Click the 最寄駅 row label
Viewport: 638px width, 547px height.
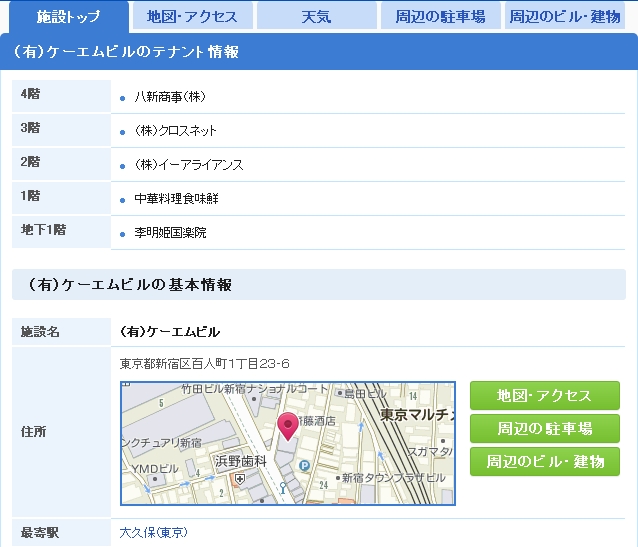coord(40,532)
